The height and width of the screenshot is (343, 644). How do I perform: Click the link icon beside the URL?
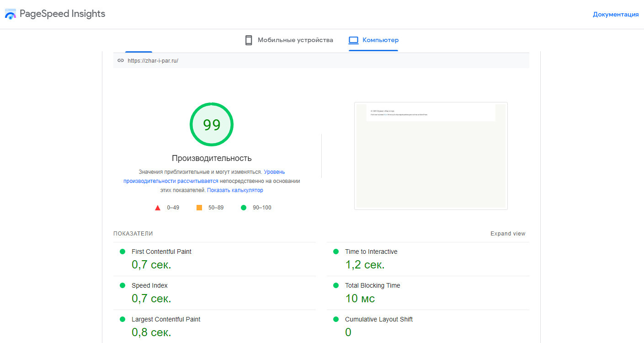[121, 60]
